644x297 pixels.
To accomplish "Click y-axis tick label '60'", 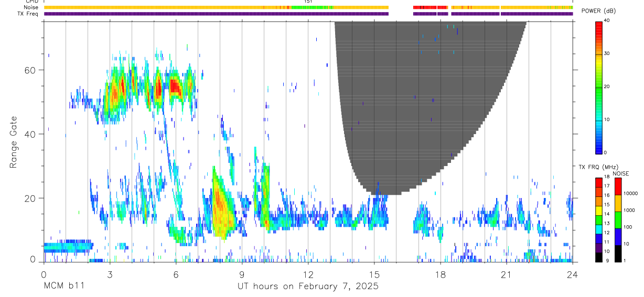I will (x=30, y=70).
